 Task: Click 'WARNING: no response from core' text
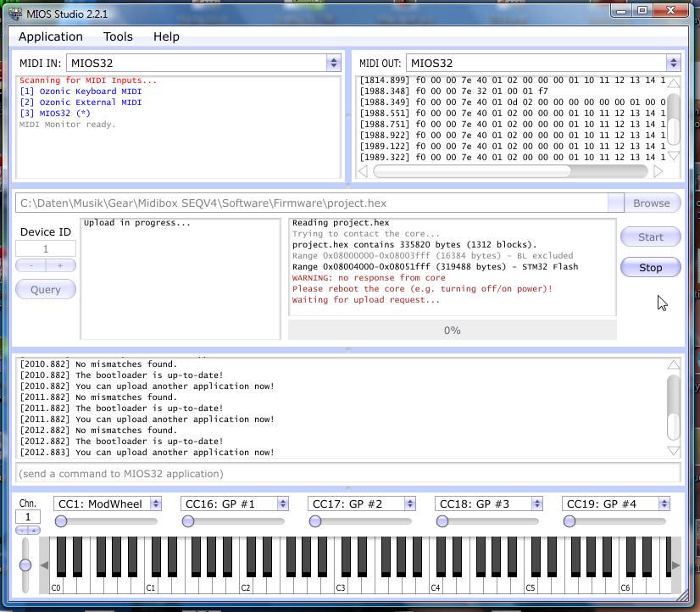click(369, 278)
